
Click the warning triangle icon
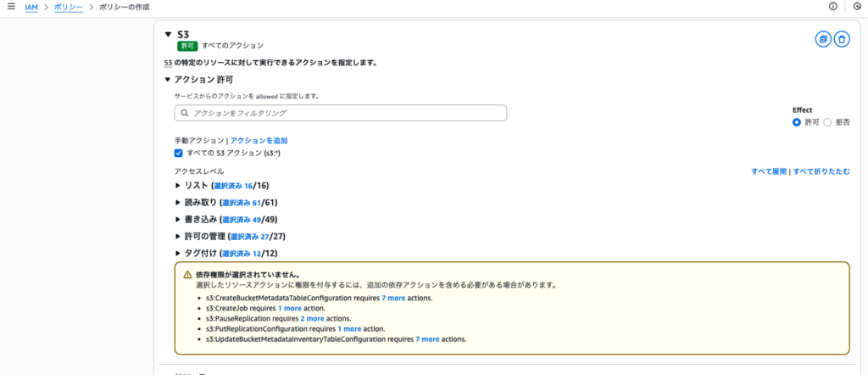(x=187, y=274)
